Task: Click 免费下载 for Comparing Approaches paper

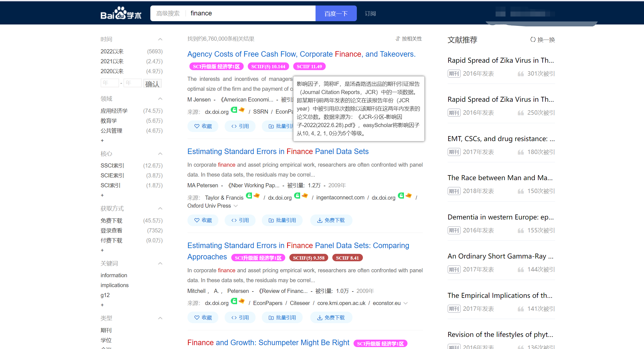Action: (331, 318)
